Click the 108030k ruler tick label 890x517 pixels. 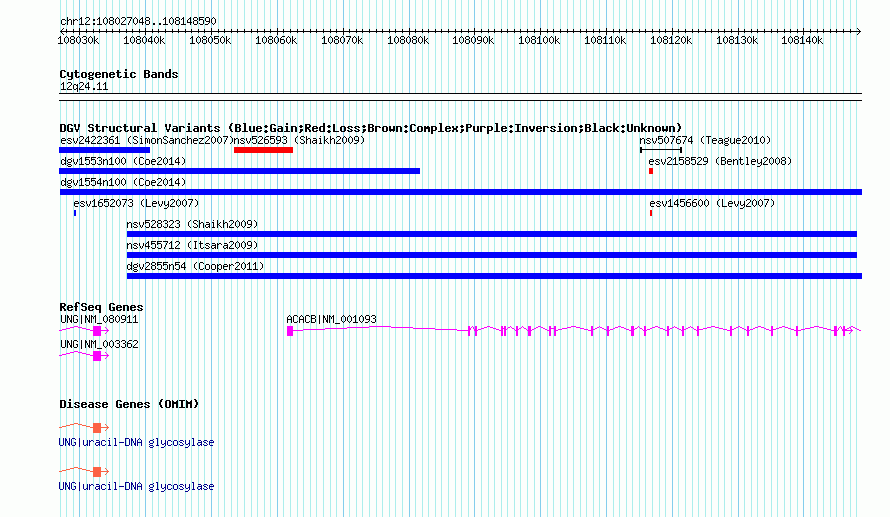click(x=78, y=41)
